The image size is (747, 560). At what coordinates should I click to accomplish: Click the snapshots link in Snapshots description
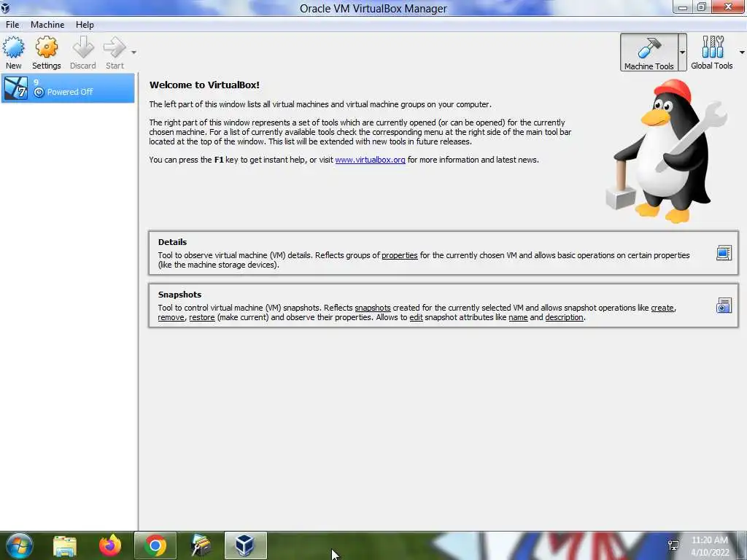coord(373,308)
